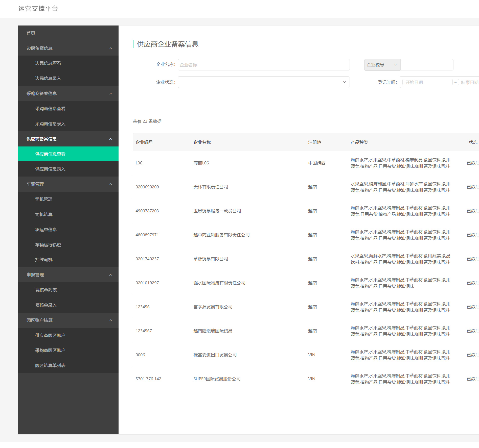The image size is (479, 448).
Task: Open 车辆运行轨迹 menu entry
Action: [48, 245]
